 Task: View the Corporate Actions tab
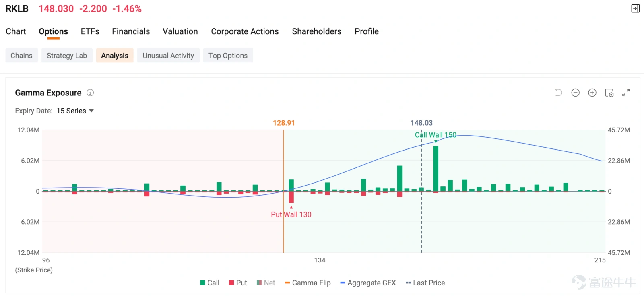point(245,31)
